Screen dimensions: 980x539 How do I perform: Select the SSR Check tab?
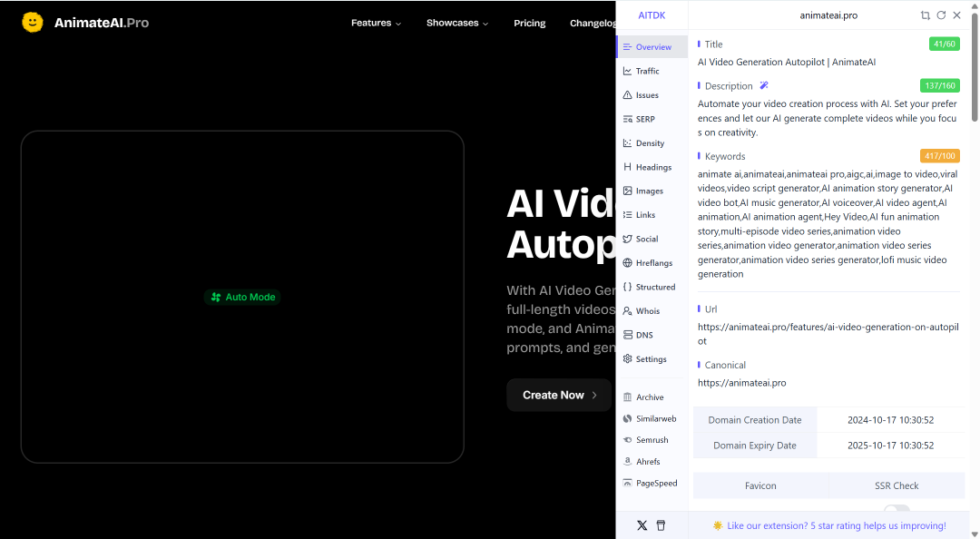[x=897, y=485]
